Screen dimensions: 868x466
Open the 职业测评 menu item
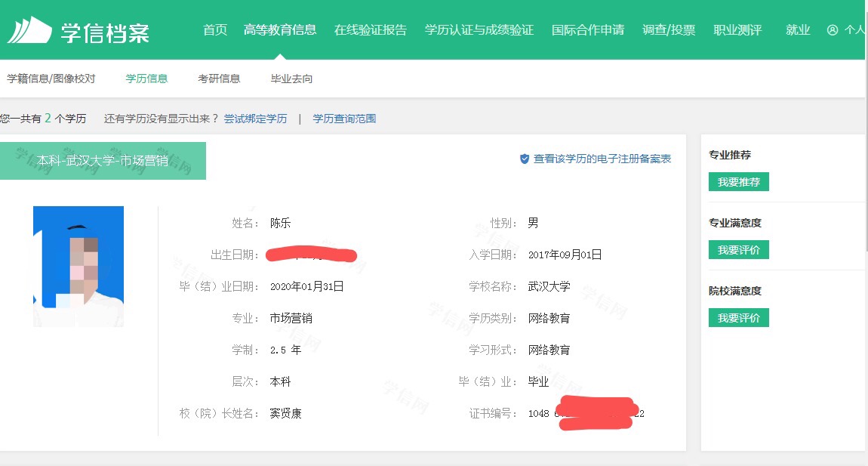(737, 29)
